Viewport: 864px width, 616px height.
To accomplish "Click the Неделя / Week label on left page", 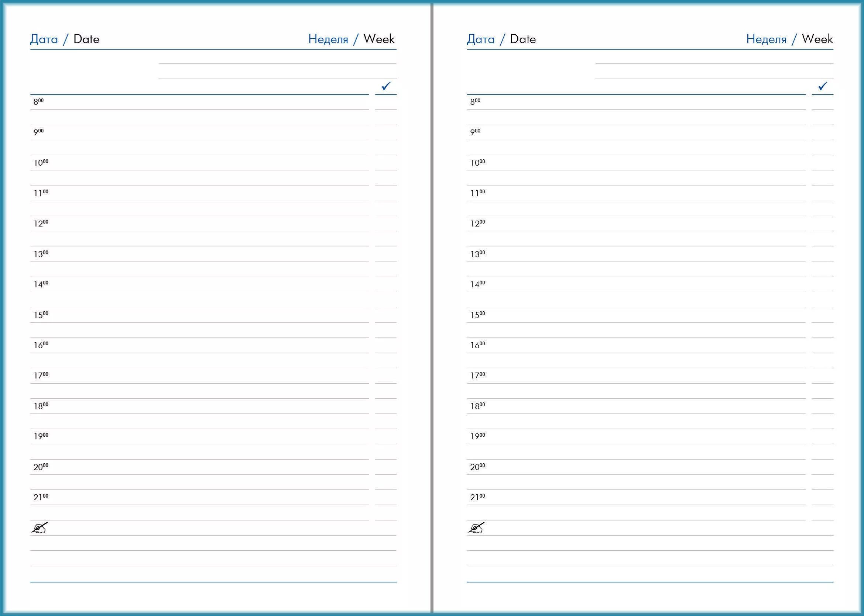I will pyautogui.click(x=351, y=39).
